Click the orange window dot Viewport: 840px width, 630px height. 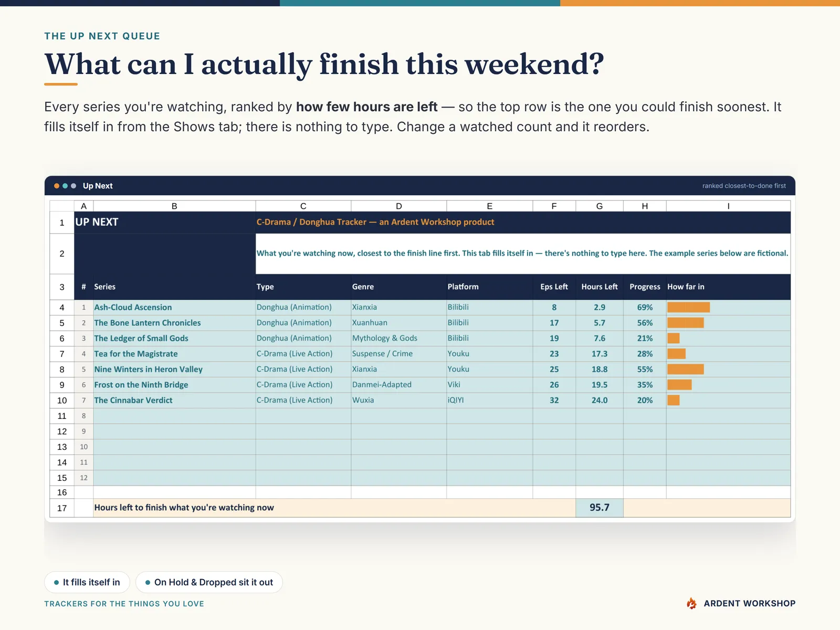click(57, 186)
